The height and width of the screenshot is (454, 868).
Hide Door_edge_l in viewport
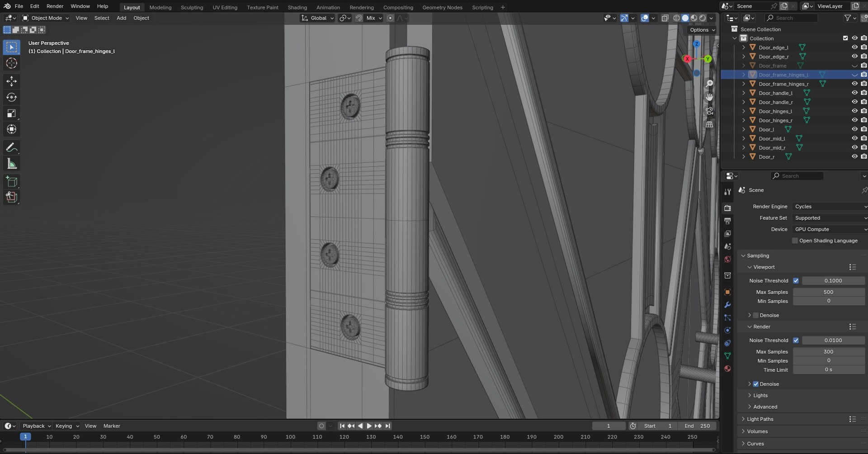pos(854,47)
